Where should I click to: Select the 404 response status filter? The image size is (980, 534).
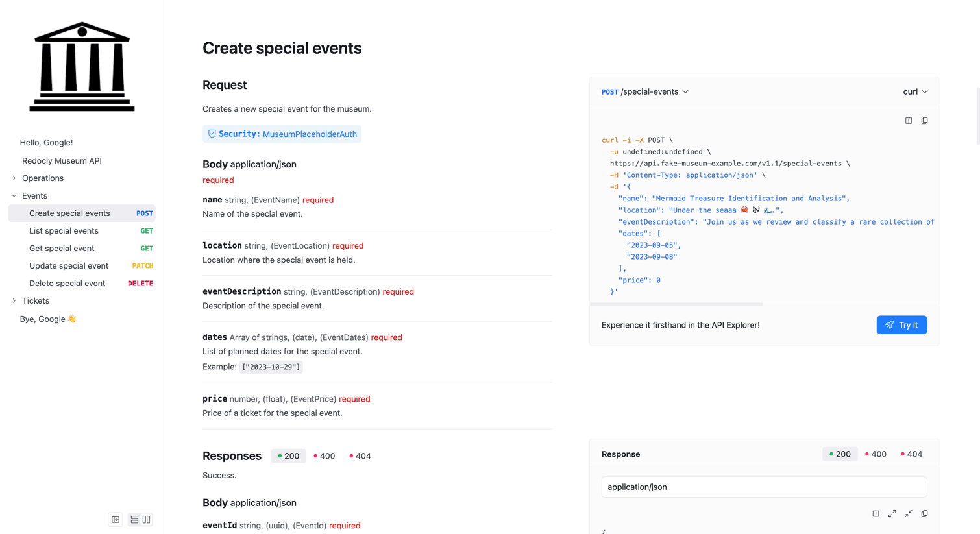[360, 455]
